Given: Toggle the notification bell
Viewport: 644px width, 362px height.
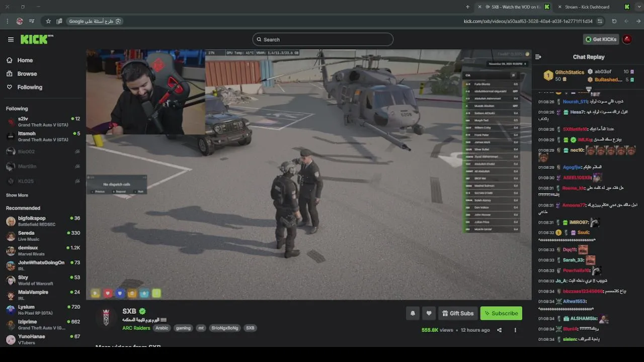Looking at the screenshot, I should pos(413,313).
